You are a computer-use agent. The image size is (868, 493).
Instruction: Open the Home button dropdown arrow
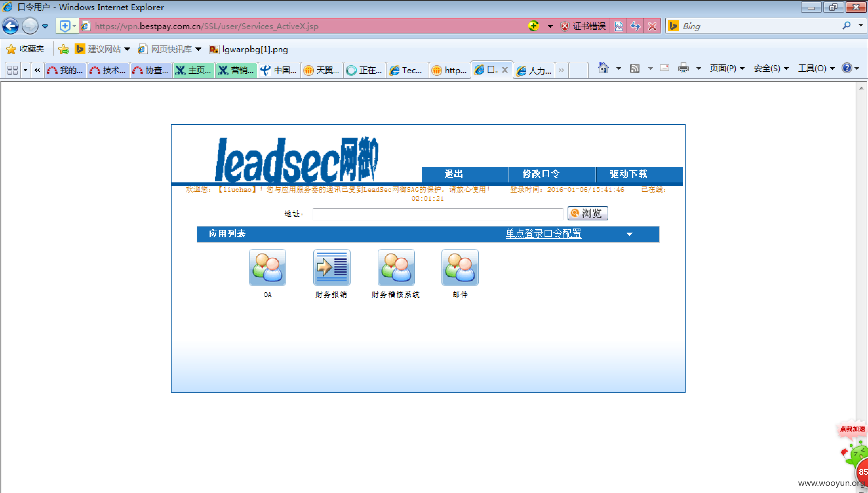[618, 68]
